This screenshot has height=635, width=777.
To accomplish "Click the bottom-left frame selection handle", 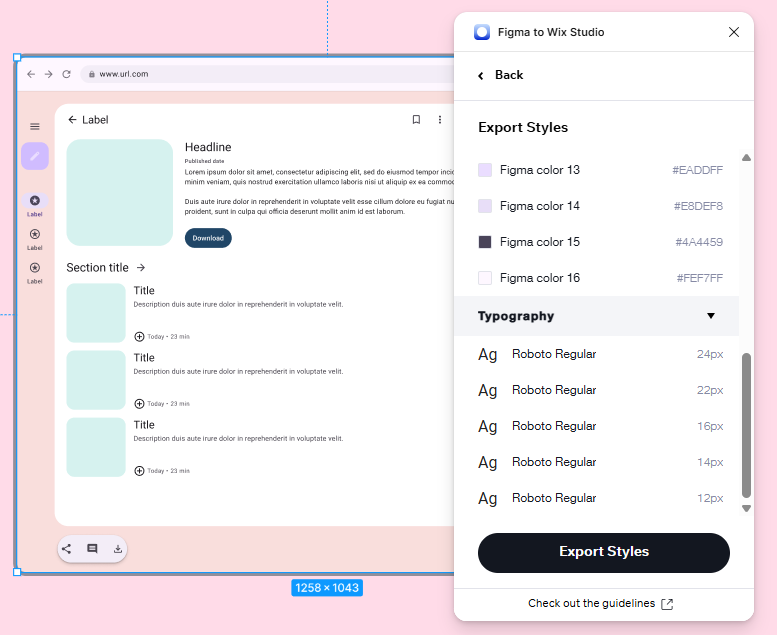I will point(17,572).
